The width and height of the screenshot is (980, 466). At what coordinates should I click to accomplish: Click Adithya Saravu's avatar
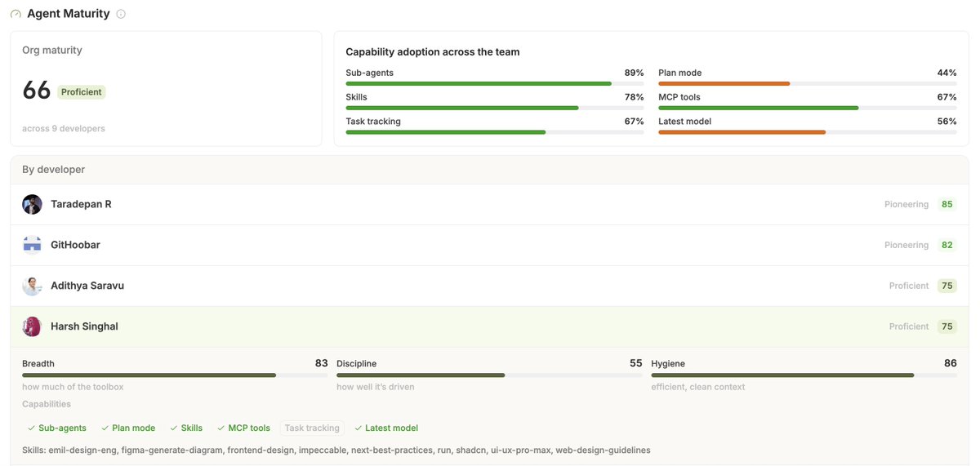32,286
